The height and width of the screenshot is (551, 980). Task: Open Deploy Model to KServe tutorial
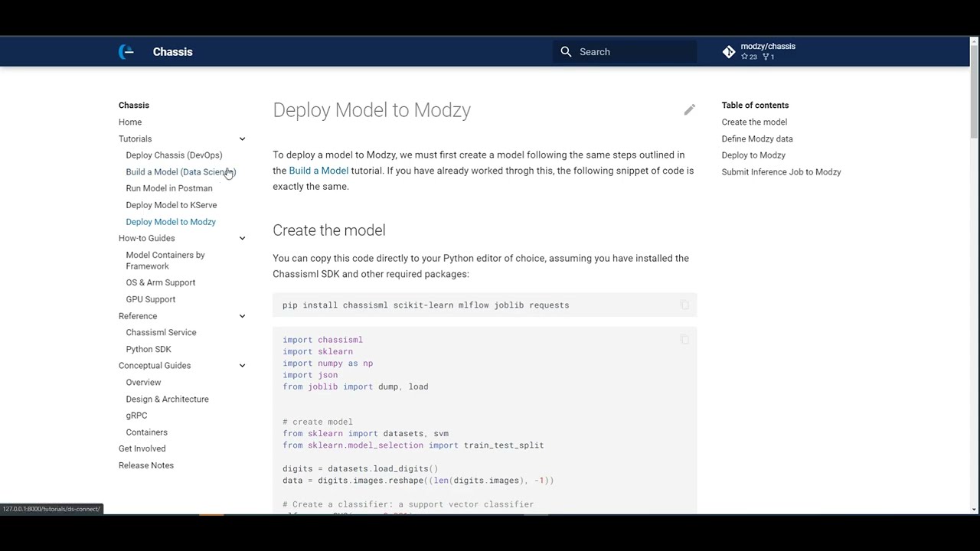[x=171, y=205]
